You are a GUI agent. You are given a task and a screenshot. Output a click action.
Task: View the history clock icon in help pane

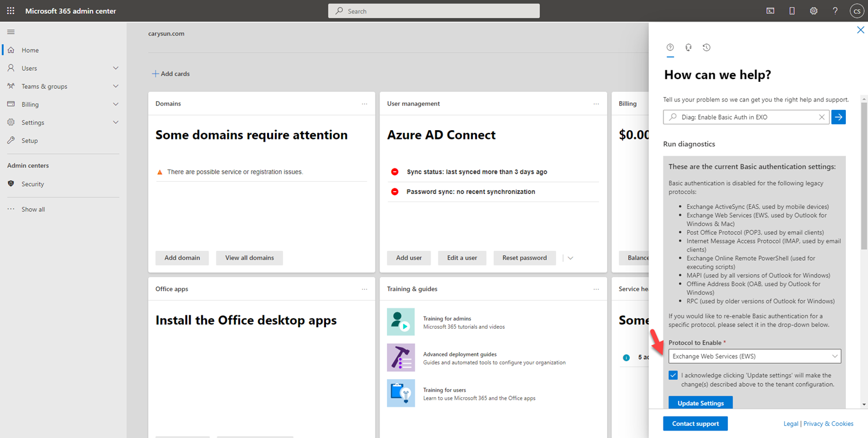pyautogui.click(x=706, y=48)
